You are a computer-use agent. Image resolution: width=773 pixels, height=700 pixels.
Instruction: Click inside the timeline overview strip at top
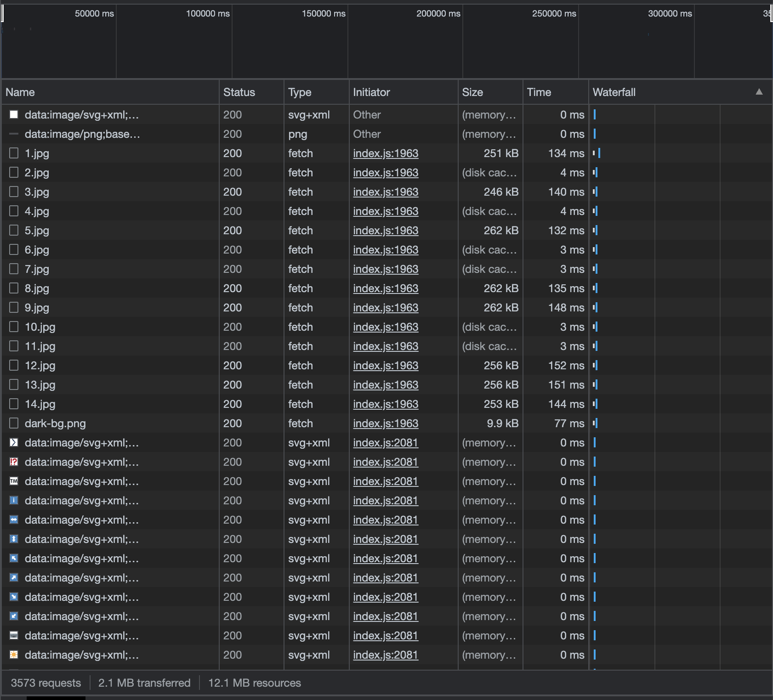[x=386, y=41]
